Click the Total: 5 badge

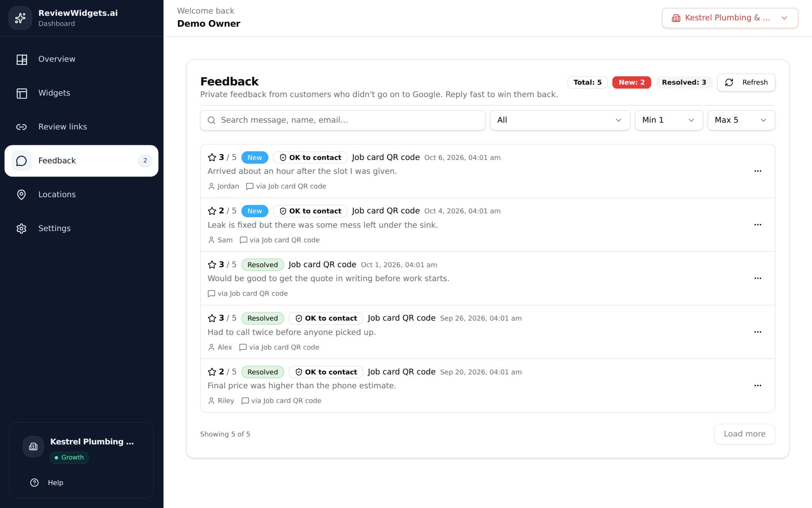point(587,82)
